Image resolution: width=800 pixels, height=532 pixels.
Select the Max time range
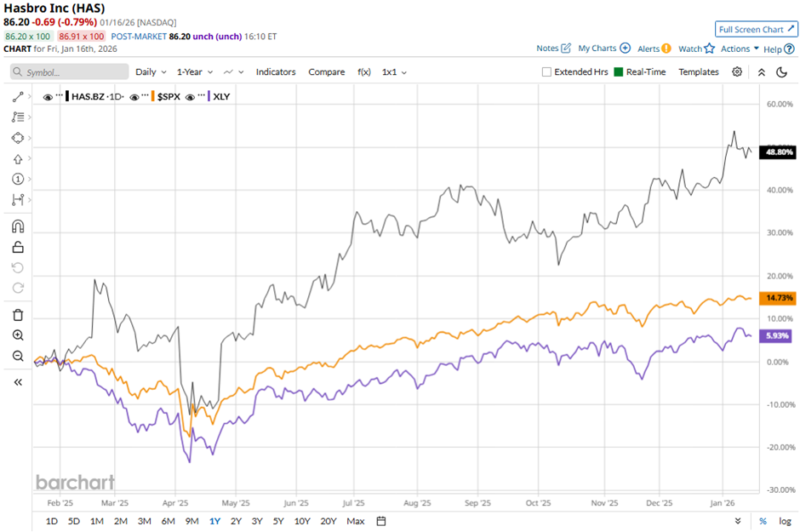(x=355, y=521)
